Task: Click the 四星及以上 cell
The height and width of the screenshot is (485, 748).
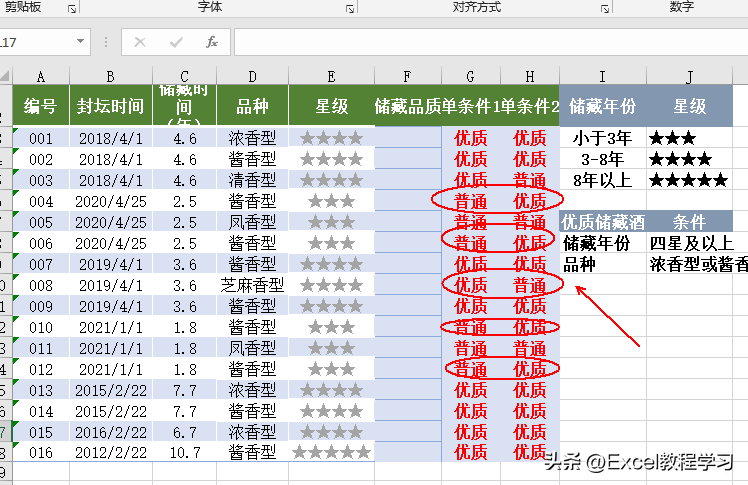Action: (691, 243)
